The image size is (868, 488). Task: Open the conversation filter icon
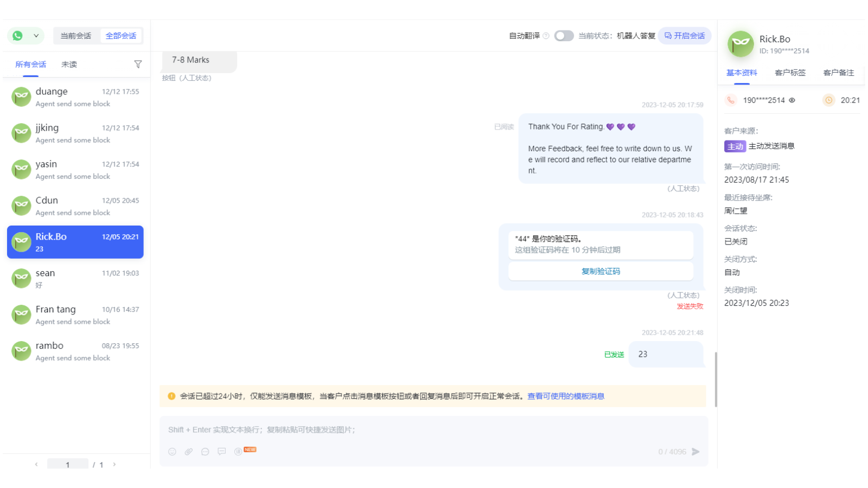point(138,64)
